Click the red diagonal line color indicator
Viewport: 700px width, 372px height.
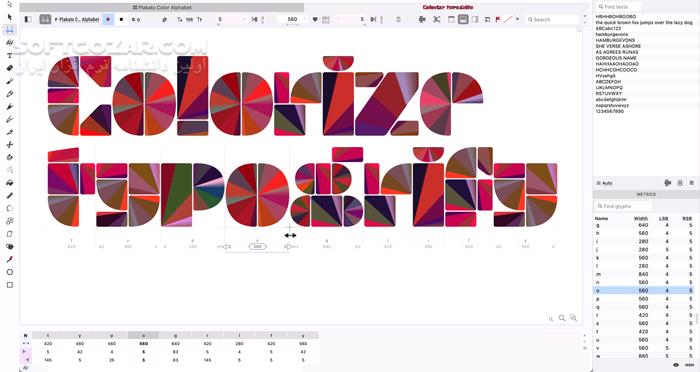click(508, 20)
